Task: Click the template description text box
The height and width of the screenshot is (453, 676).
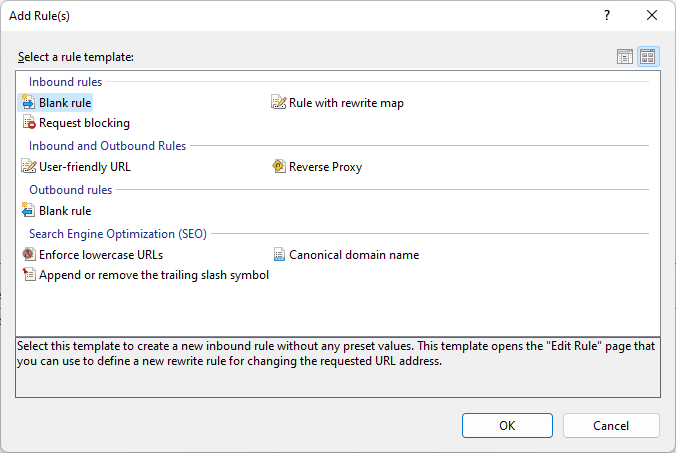Action: pyautogui.click(x=338, y=367)
